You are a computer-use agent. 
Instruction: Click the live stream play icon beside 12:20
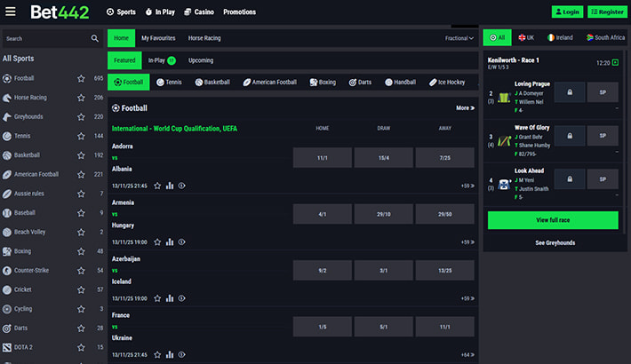617,63
